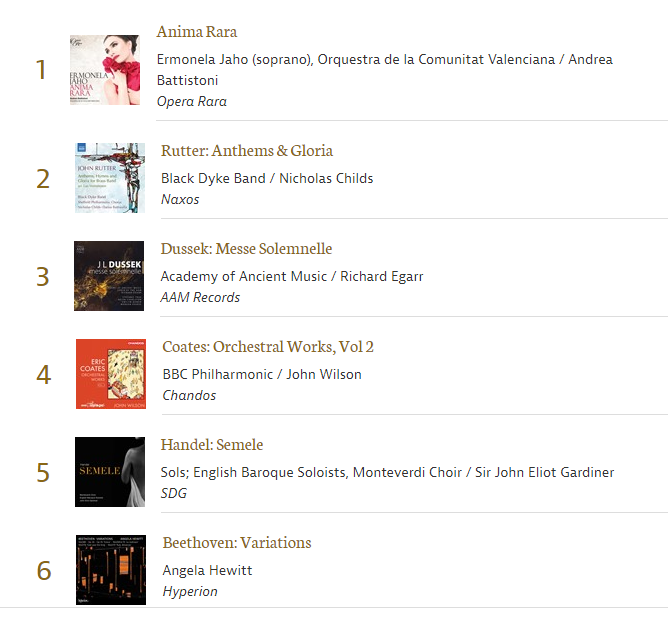Image resolution: width=668 pixels, height=626 pixels.
Task: Click the Dussek: Messe Solemnelle title
Action: click(x=246, y=249)
